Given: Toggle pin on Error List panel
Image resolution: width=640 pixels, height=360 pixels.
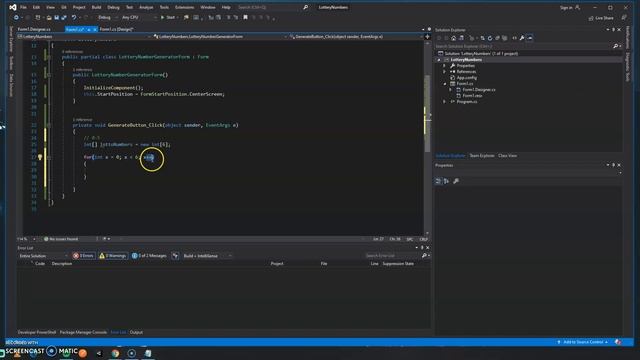Looking at the screenshot, I should pyautogui.click(x=422, y=247).
